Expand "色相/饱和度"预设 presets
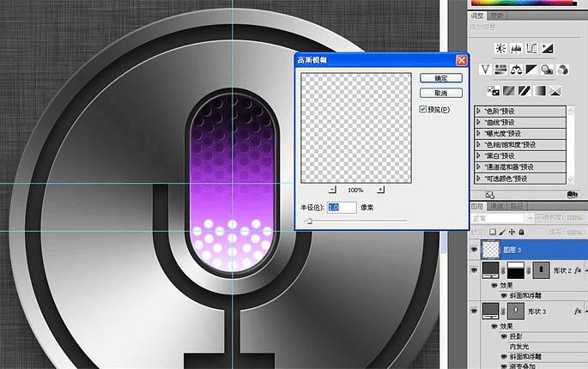 [x=478, y=144]
